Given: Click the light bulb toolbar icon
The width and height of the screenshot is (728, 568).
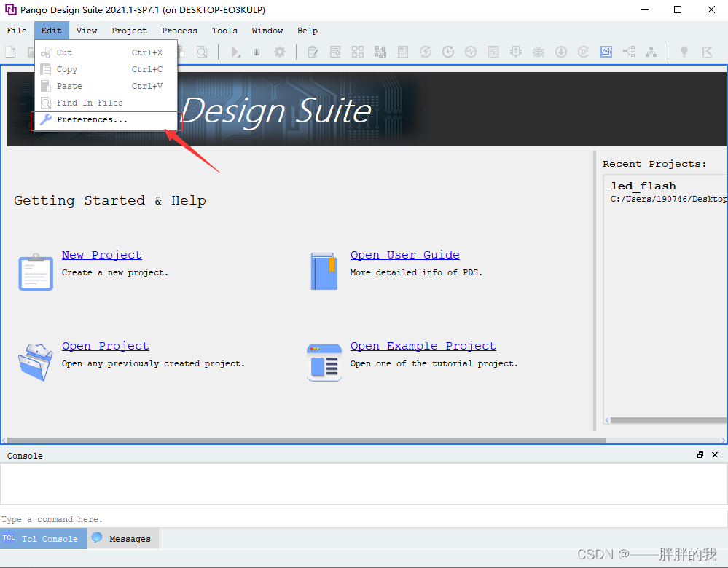Looking at the screenshot, I should pyautogui.click(x=684, y=52).
